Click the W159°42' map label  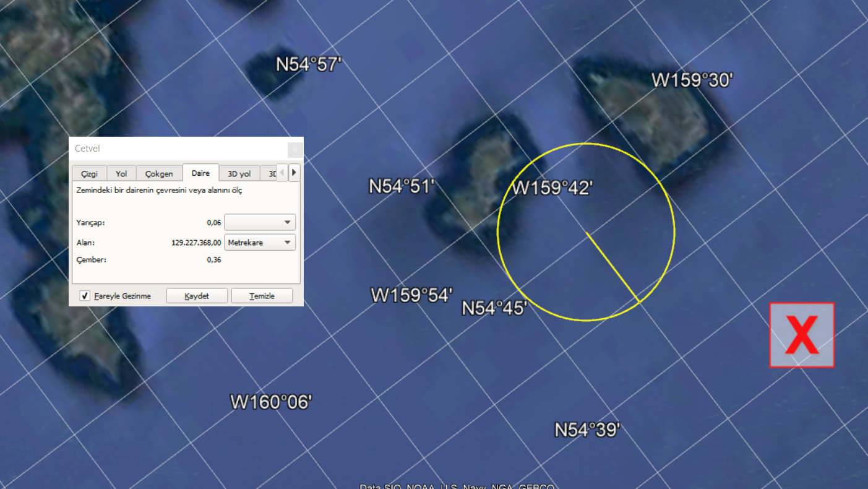click(x=553, y=188)
